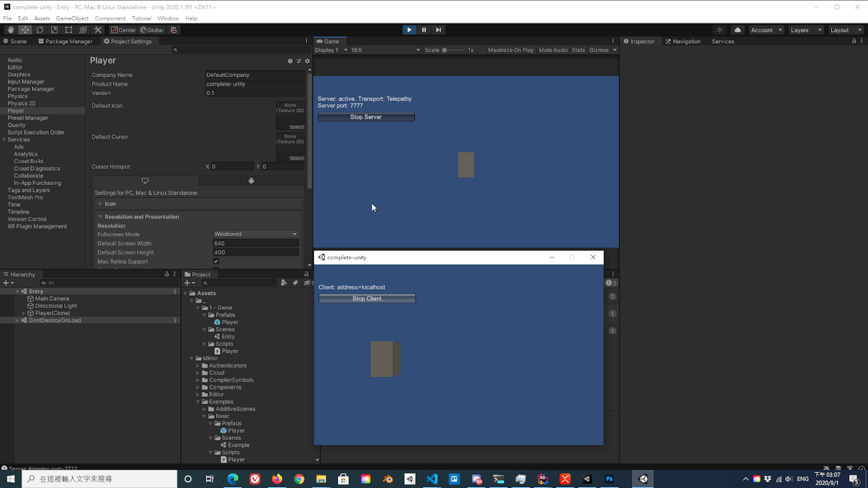Switch to Navigation tab
The height and width of the screenshot is (488, 868).
683,41
